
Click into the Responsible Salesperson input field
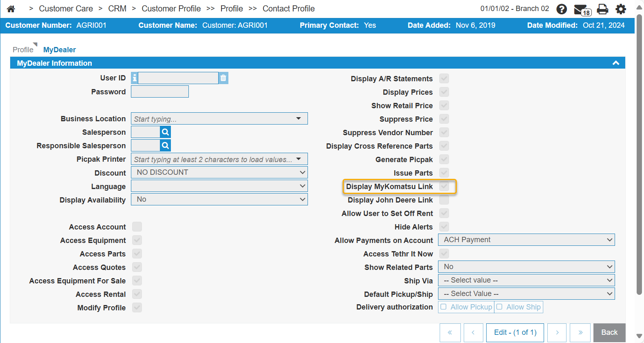click(x=145, y=145)
